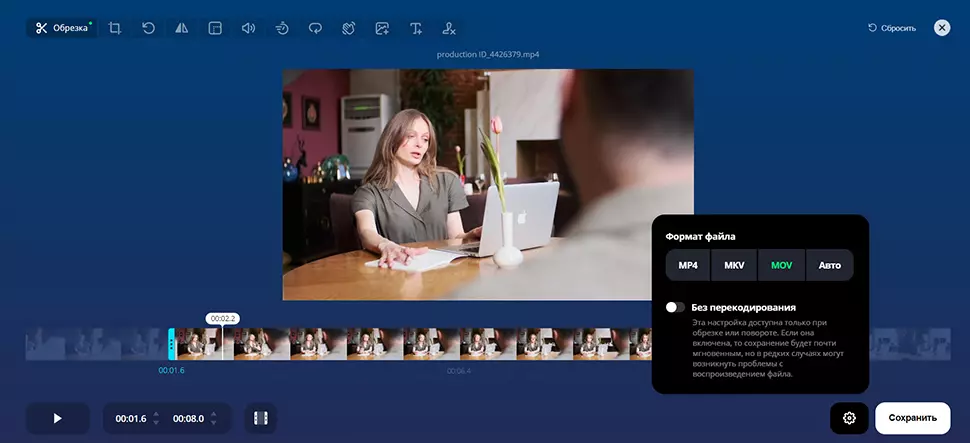Click the dimmed timeline area before trim start
Screen dimensions: 970x443
(97, 344)
